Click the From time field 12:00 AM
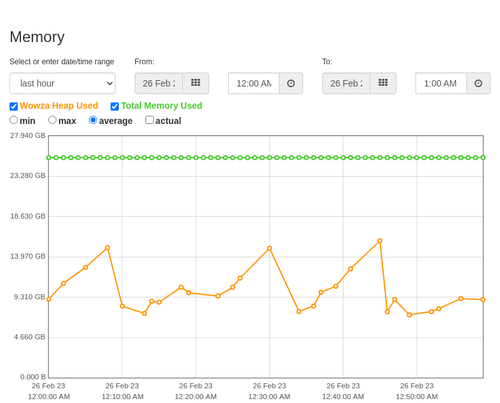Viewport: 500px width, 403px height. (254, 83)
